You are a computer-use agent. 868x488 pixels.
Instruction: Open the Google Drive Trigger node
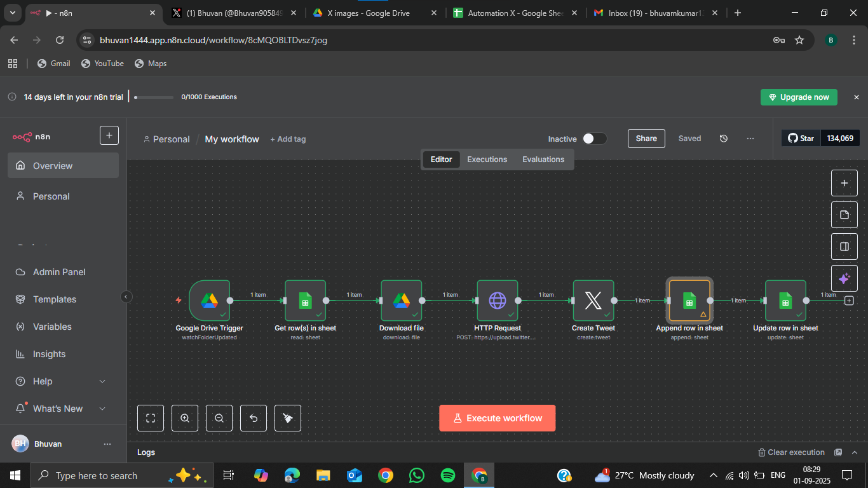(209, 299)
